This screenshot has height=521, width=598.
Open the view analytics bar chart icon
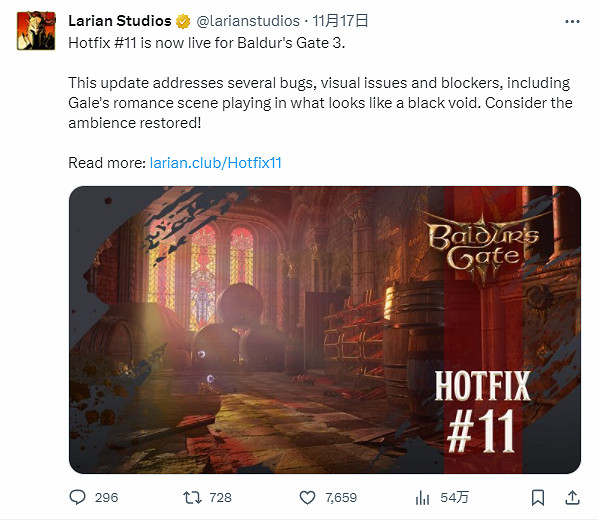(422, 498)
